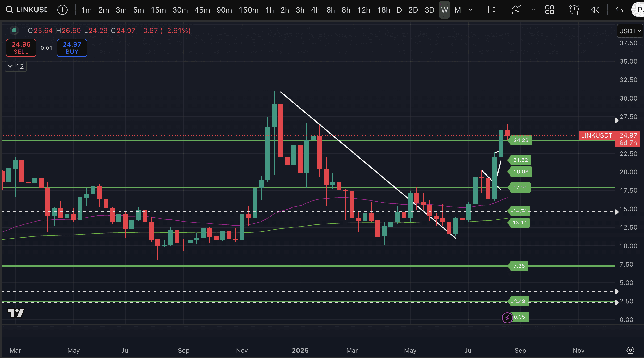
Task: Expand the timeframe list dropdown after M
Action: (x=470, y=10)
